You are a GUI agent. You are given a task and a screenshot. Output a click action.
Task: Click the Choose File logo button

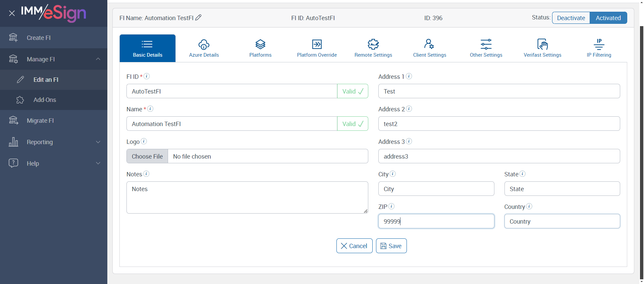(x=147, y=156)
